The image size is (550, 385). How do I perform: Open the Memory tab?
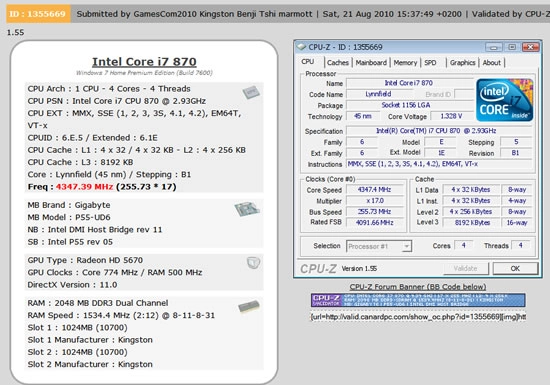pyautogui.click(x=405, y=63)
